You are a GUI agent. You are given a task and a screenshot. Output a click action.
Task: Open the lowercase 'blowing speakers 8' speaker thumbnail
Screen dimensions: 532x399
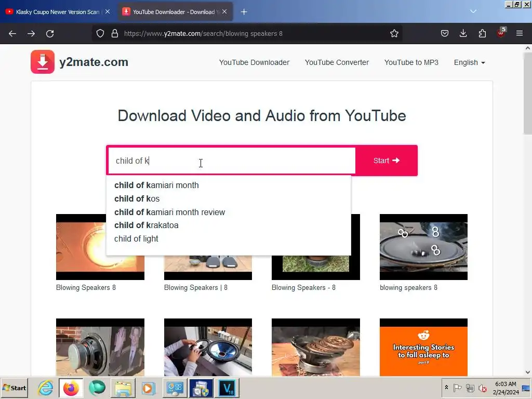(423, 247)
